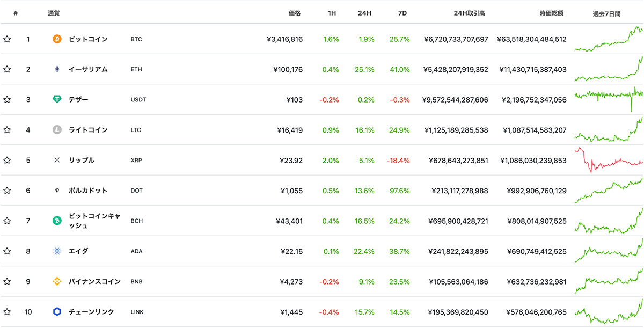Click the -18.4% seven-day value
This screenshot has height=328, width=644.
click(x=398, y=160)
